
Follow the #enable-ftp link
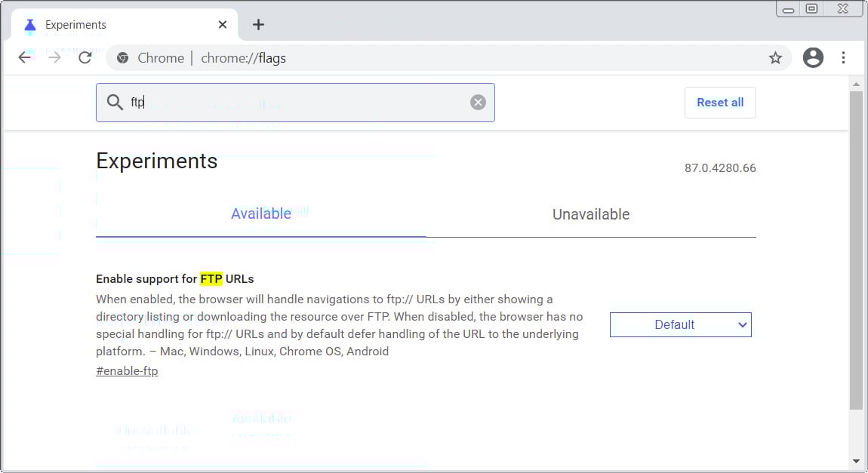coord(127,371)
